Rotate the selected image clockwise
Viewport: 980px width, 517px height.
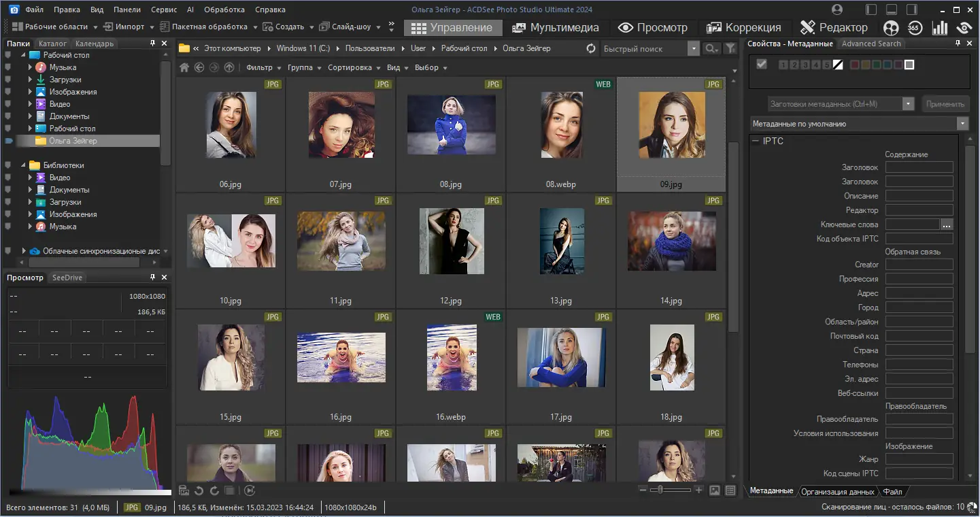(x=214, y=490)
